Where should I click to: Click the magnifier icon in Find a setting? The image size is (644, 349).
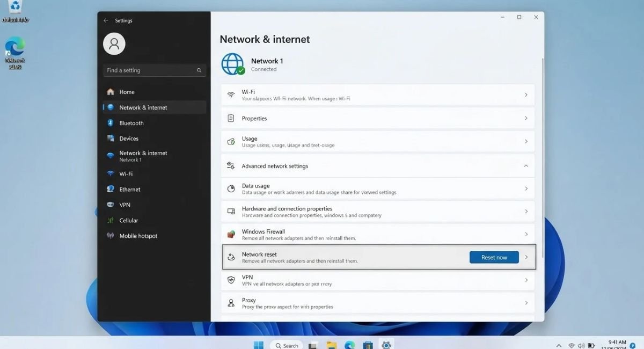199,70
